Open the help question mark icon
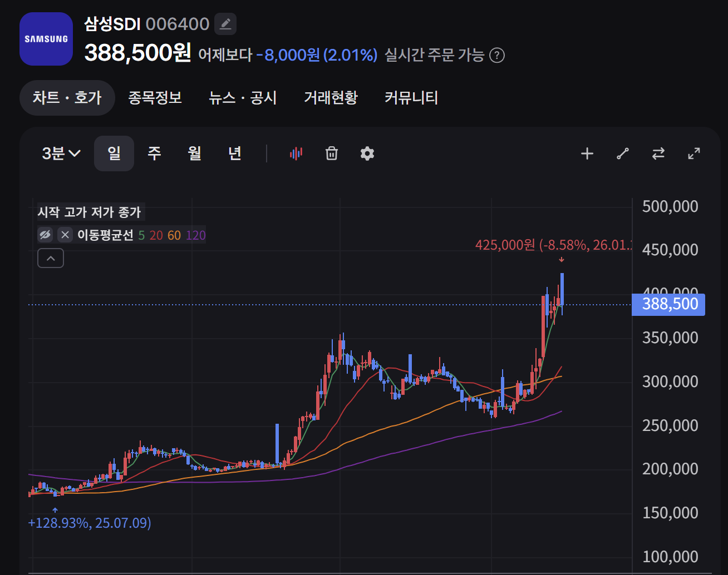This screenshot has height=575, width=728. pyautogui.click(x=496, y=56)
